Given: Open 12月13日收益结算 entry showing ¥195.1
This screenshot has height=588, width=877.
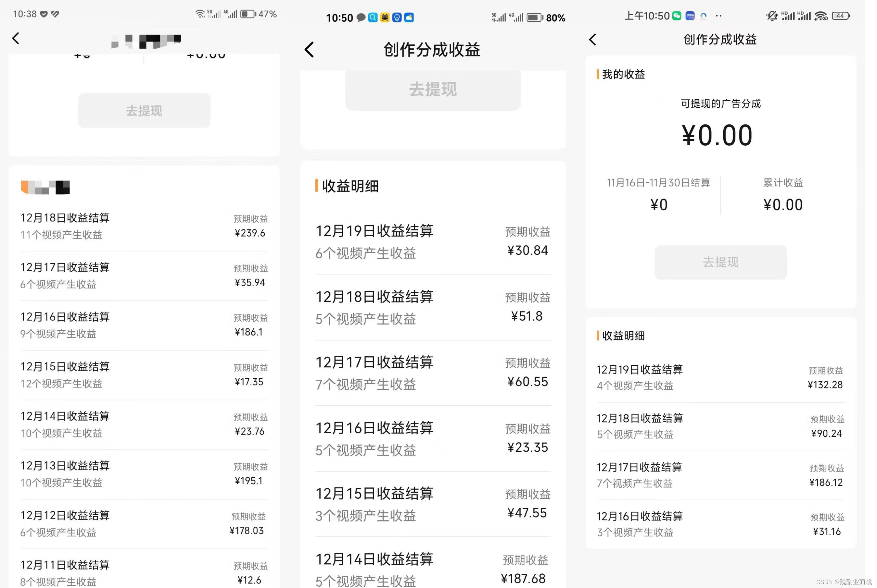Looking at the screenshot, I should 144,474.
